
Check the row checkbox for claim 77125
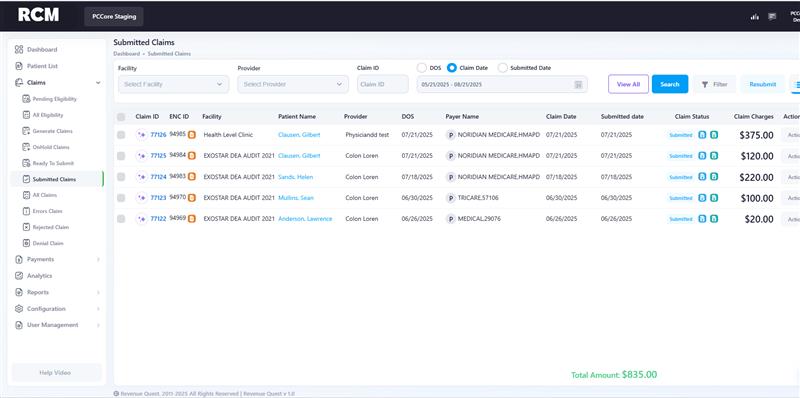coord(121,156)
